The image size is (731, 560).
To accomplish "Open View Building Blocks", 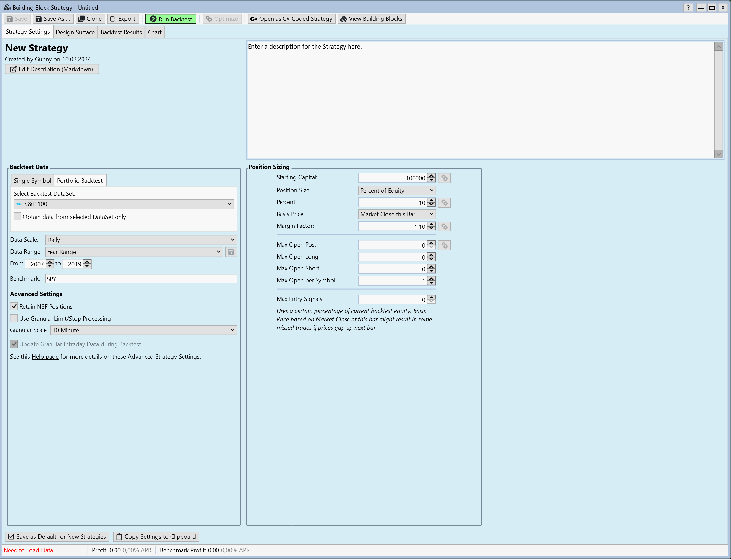I will tap(371, 19).
